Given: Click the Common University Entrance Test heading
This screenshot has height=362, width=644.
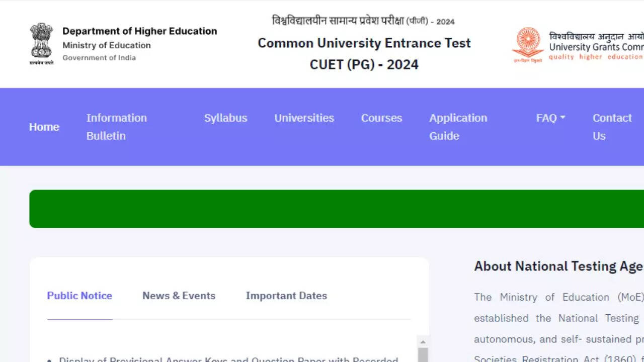Looking at the screenshot, I should pyautogui.click(x=364, y=43).
